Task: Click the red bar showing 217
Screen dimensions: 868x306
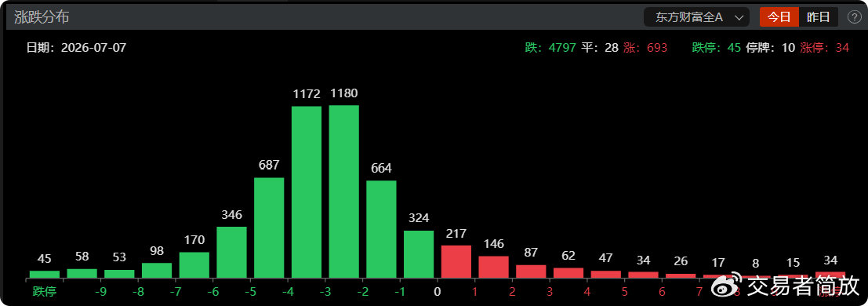Action: (456, 261)
